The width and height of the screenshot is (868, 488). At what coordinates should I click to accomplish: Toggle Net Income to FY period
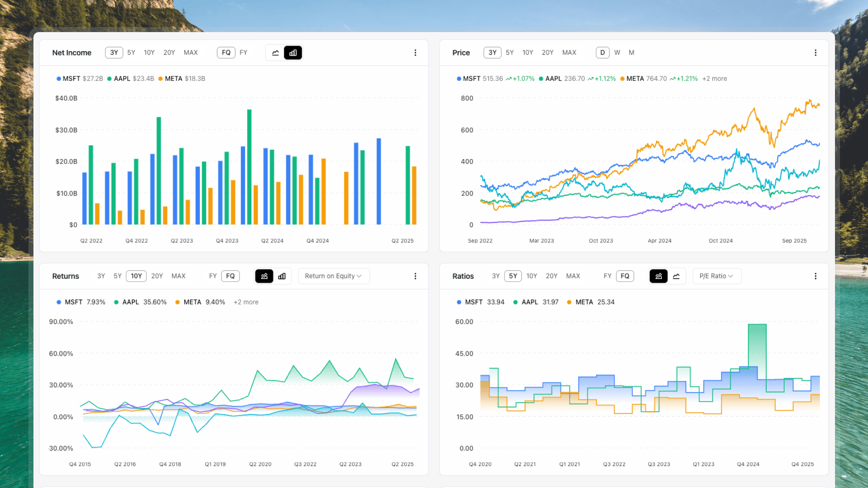coord(243,53)
